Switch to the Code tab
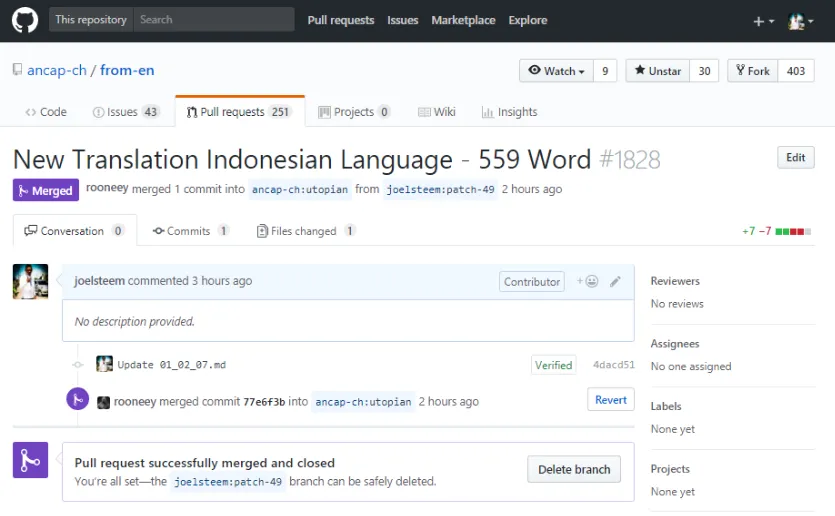835x516 pixels. [46, 112]
